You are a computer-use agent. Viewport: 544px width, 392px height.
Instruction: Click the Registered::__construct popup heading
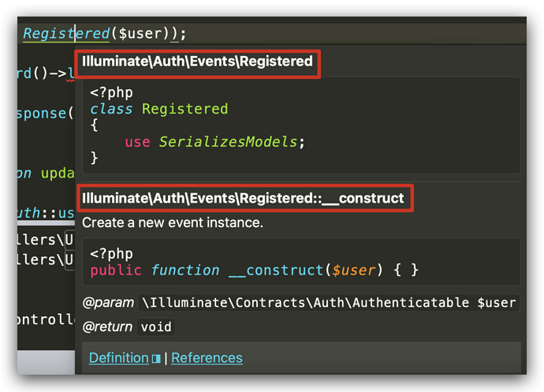pyautogui.click(x=243, y=198)
